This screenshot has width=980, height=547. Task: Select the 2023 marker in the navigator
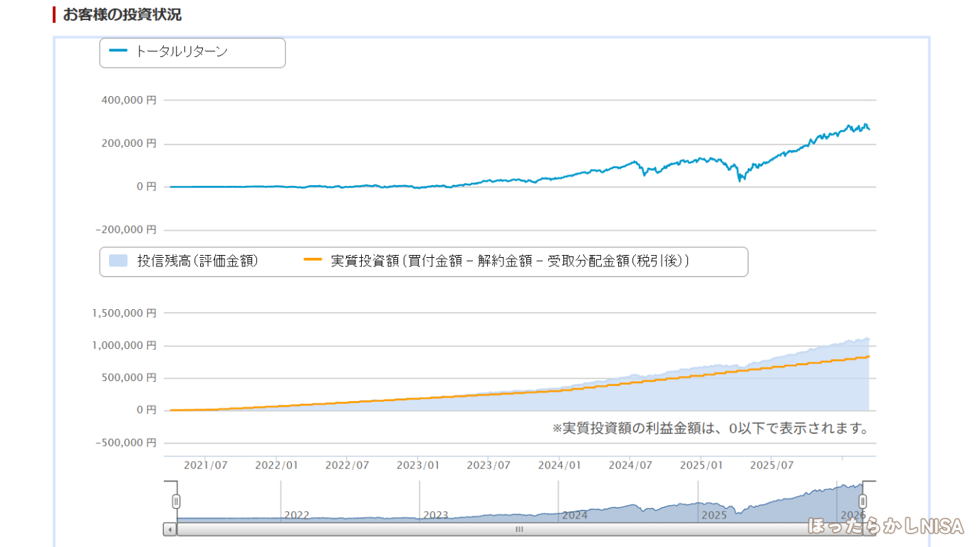(436, 515)
